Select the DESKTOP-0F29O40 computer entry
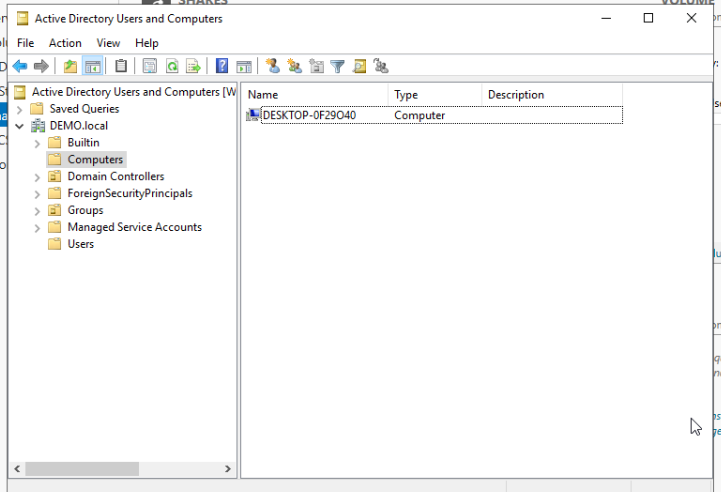Image resolution: width=721 pixels, height=492 pixels. [x=309, y=116]
